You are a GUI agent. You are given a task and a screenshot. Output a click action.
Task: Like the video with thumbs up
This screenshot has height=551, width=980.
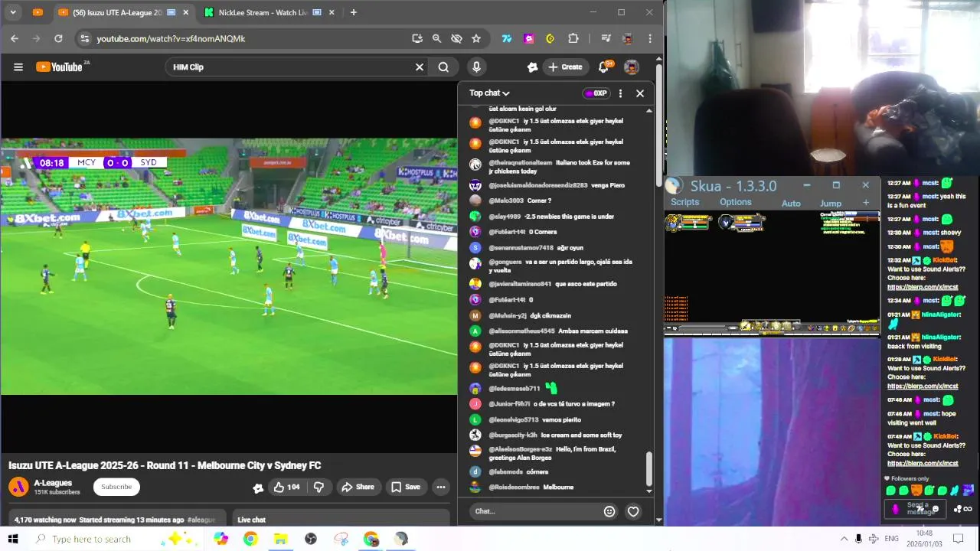click(x=287, y=487)
